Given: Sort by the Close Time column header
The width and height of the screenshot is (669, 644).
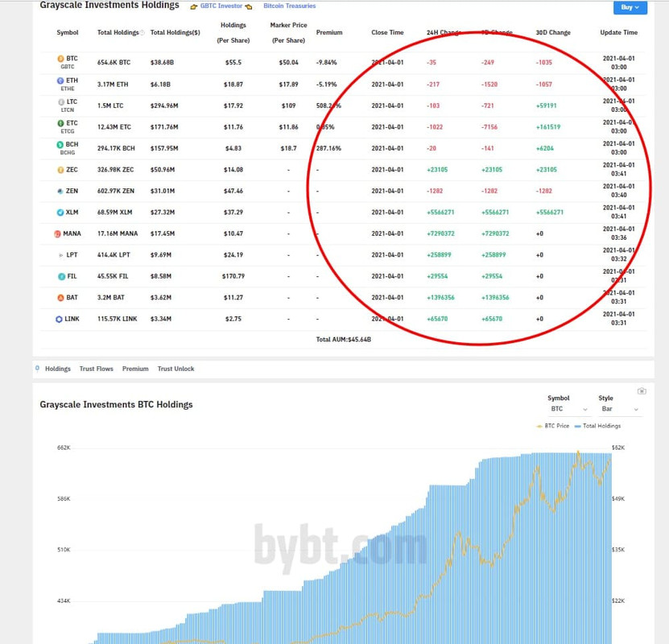Looking at the screenshot, I should coord(387,32).
